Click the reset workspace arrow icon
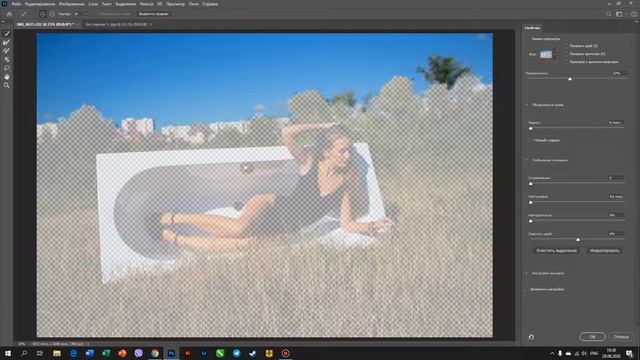 tap(531, 337)
